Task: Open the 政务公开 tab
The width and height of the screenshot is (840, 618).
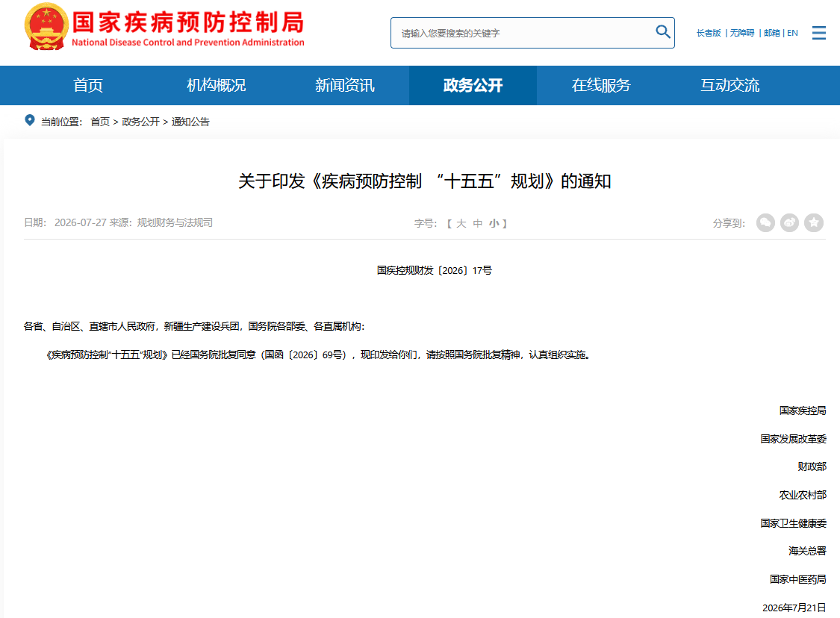Action: [x=473, y=85]
